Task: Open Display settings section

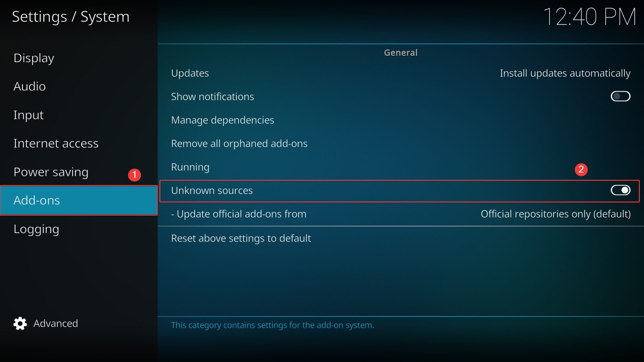Action: (x=34, y=58)
